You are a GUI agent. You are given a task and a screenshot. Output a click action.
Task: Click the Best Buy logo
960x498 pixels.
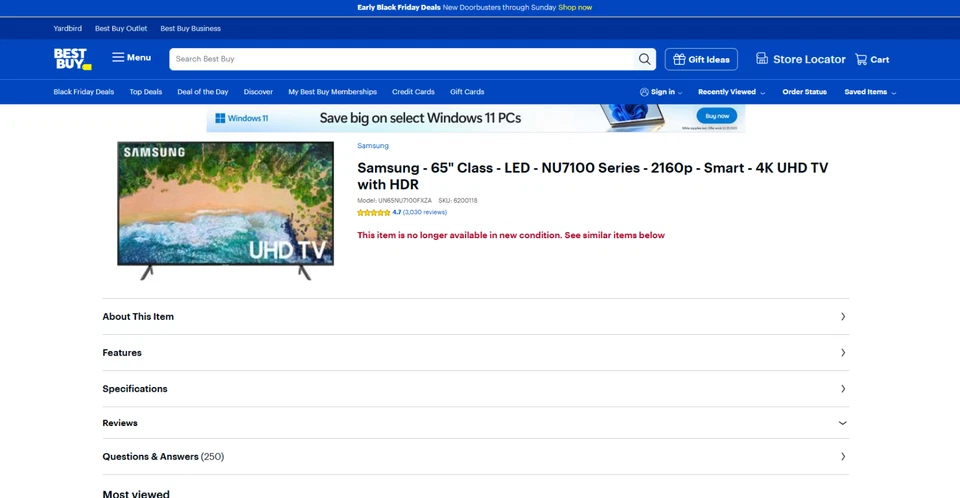click(x=72, y=59)
